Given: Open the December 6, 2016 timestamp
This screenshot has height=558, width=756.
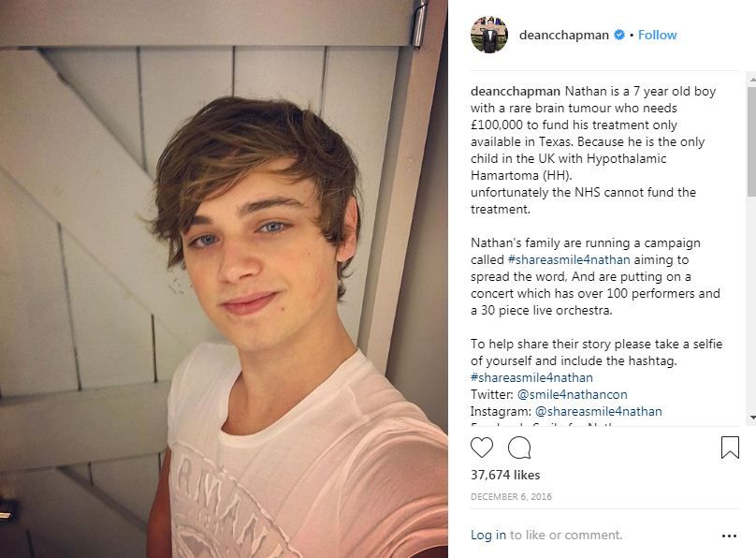Looking at the screenshot, I should (x=511, y=497).
